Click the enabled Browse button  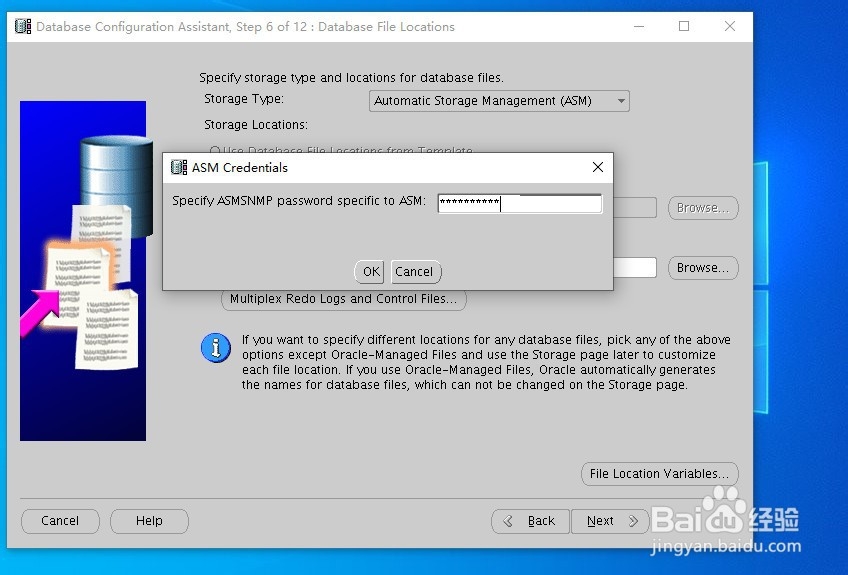[703, 268]
